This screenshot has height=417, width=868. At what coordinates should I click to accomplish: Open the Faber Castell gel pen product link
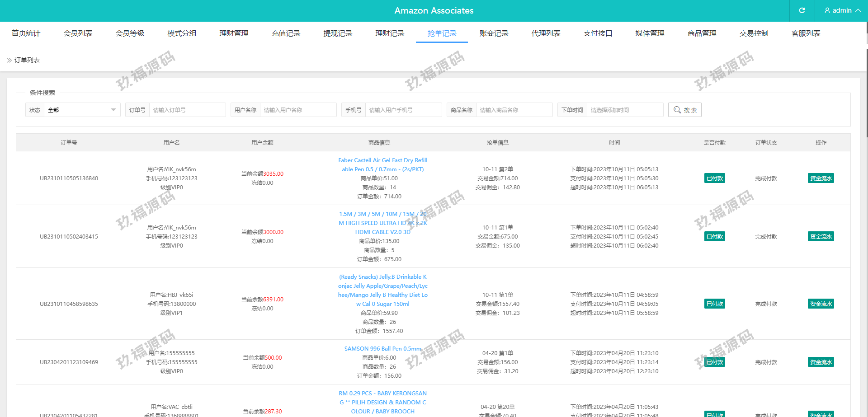tap(382, 165)
